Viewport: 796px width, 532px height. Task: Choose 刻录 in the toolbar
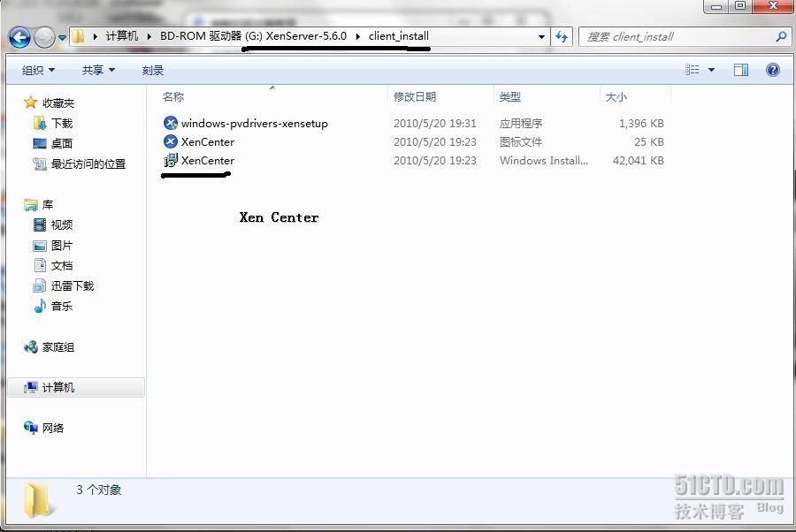coord(153,70)
